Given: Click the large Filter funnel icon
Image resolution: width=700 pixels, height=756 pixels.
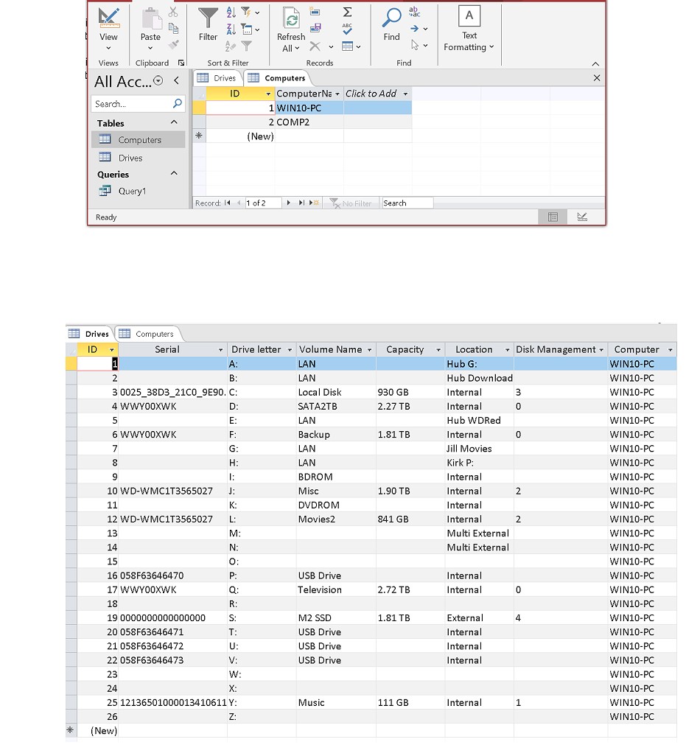Looking at the screenshot, I should [x=209, y=18].
